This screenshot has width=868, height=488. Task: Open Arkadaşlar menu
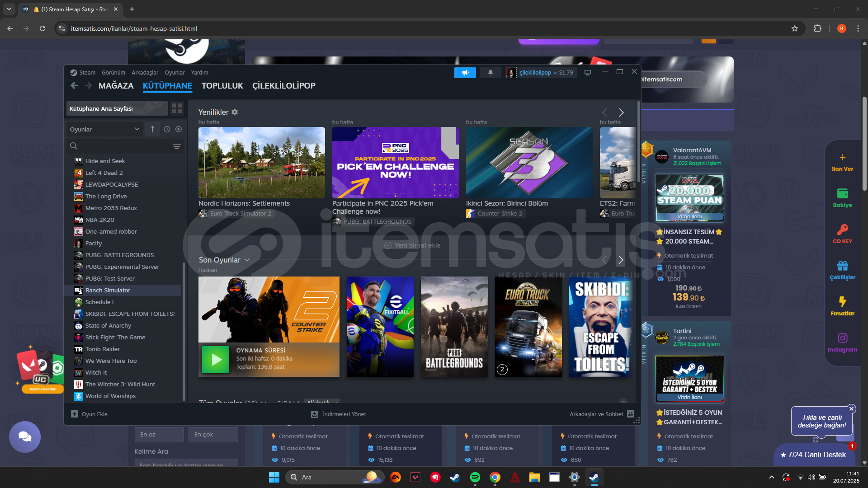(x=145, y=72)
